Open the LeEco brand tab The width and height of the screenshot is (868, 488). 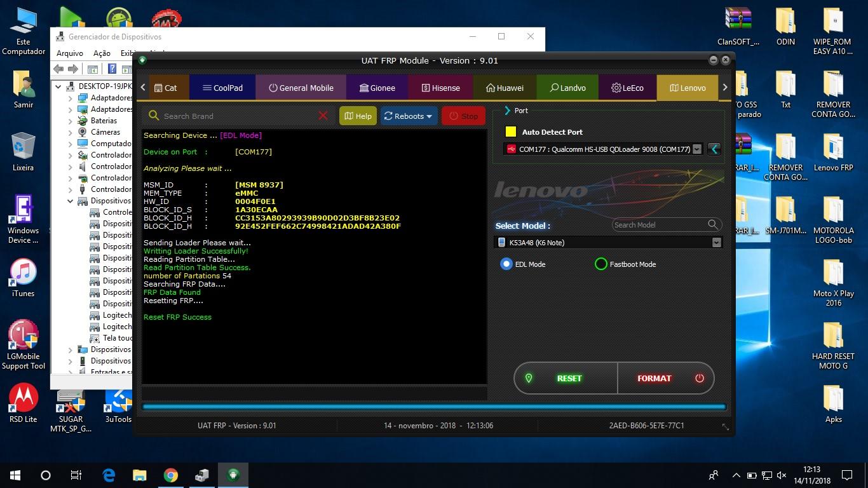pos(627,88)
